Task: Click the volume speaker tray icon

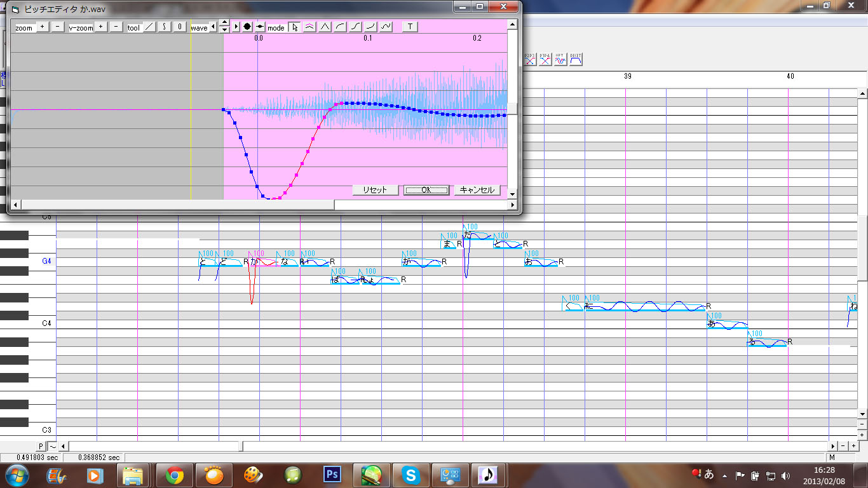Action: [786, 475]
